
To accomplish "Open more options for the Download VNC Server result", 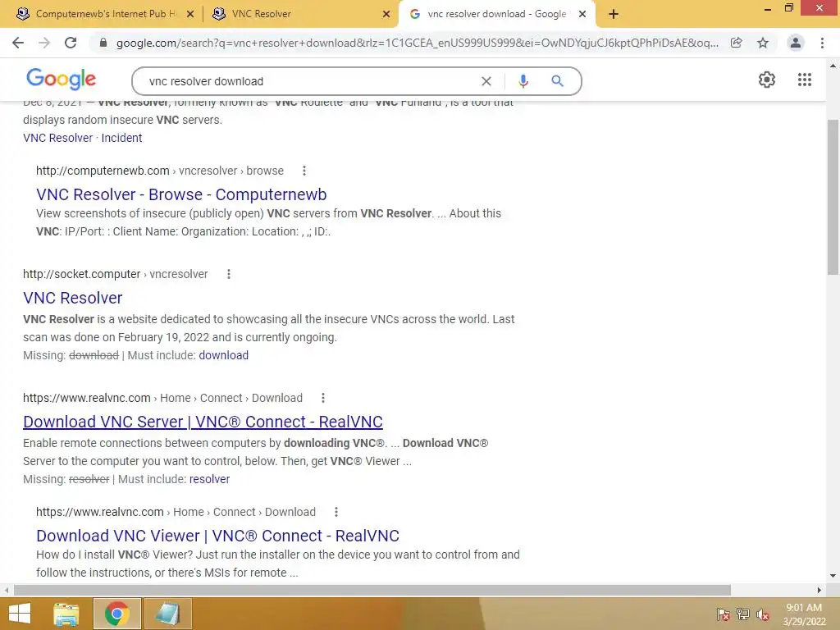I will (x=323, y=398).
